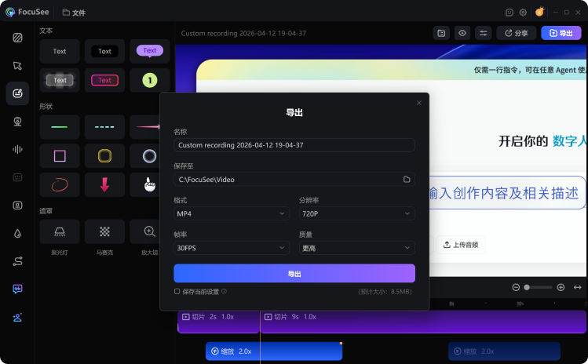Open the cursor settings sidebar icon
The width and height of the screenshot is (588, 364).
(17, 66)
